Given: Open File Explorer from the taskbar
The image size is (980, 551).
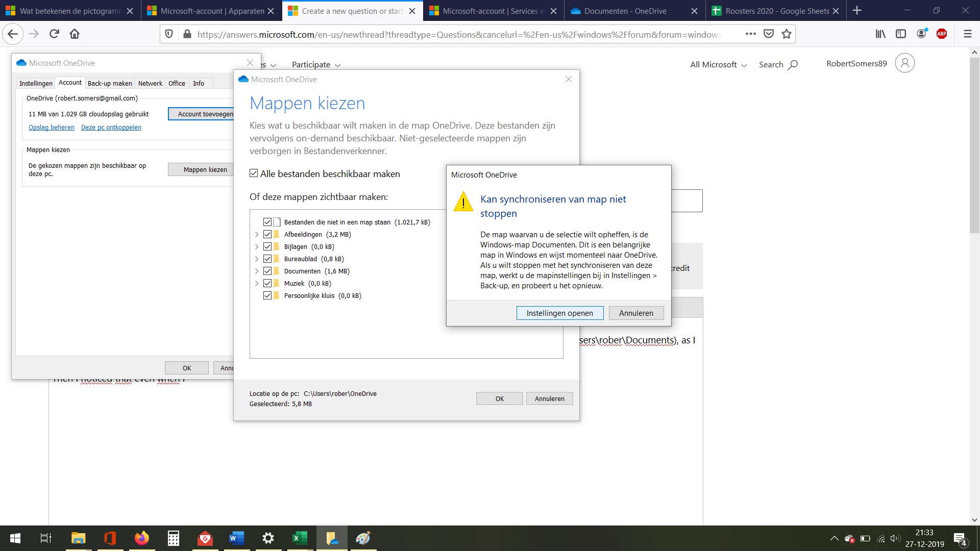Looking at the screenshot, I should click(x=78, y=538).
